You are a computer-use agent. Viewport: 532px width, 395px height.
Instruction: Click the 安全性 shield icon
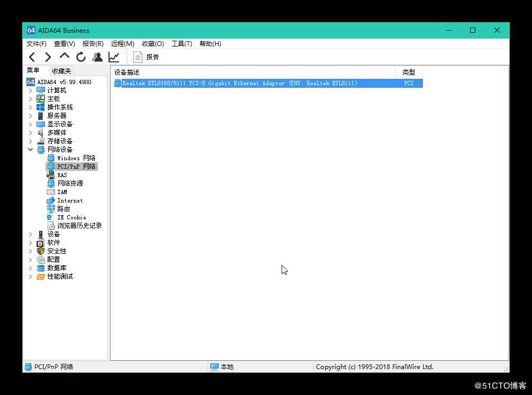[41, 251]
